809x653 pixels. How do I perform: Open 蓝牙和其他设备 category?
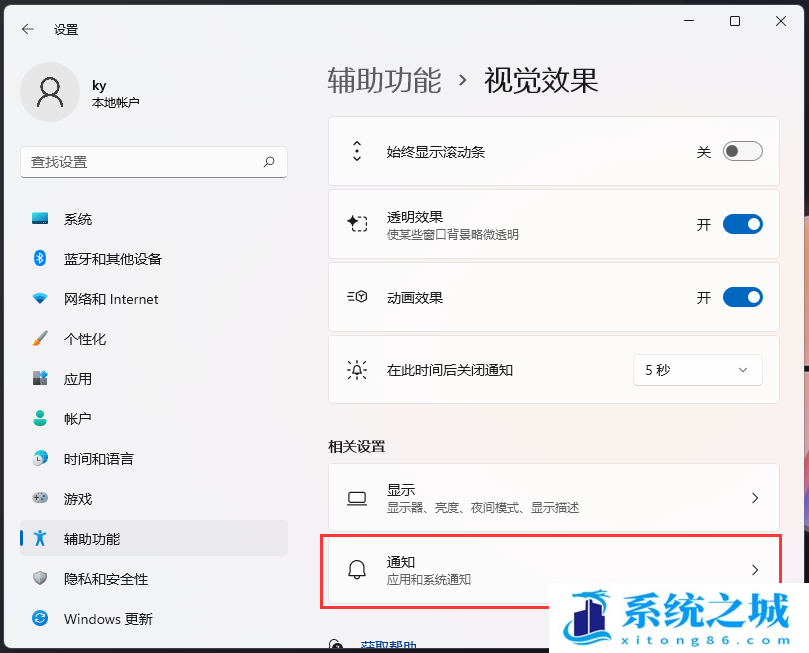click(x=154, y=258)
